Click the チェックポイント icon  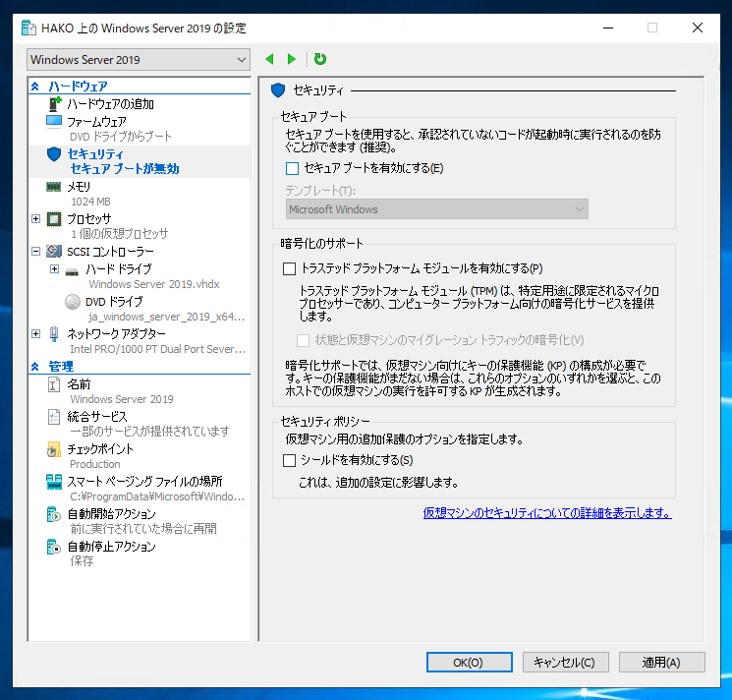(54, 449)
